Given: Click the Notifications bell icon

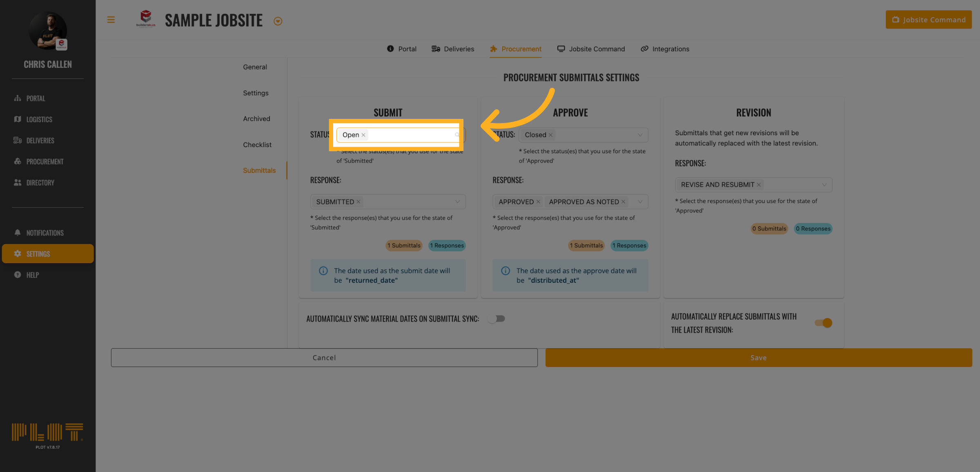Looking at the screenshot, I should click(x=18, y=233).
